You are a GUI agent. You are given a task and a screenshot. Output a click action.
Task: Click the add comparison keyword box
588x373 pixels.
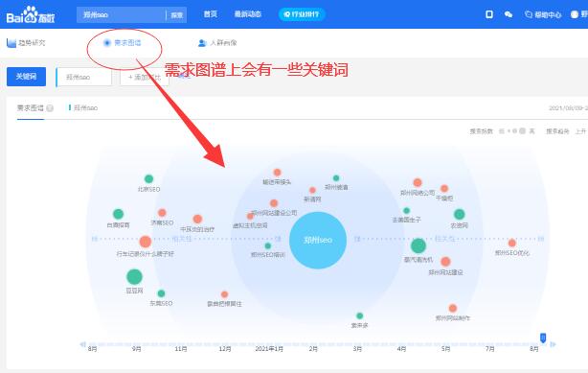pyautogui.click(x=144, y=77)
